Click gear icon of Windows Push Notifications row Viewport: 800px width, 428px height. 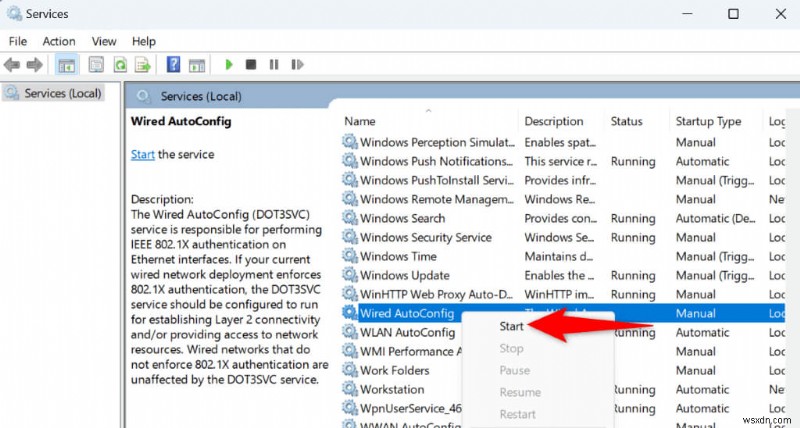349,161
